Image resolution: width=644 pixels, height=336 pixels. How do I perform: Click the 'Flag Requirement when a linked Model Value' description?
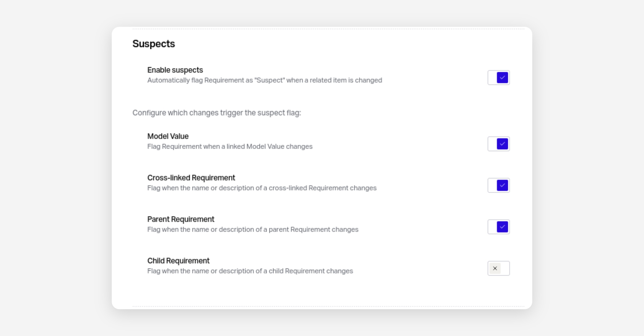click(230, 147)
